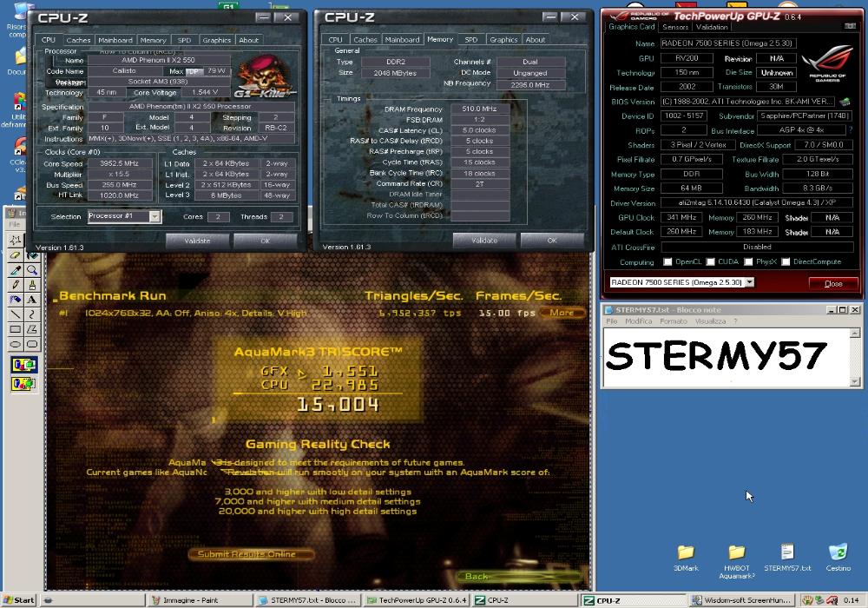Toggle the CUDA checkbox in GPU-Z

(710, 262)
